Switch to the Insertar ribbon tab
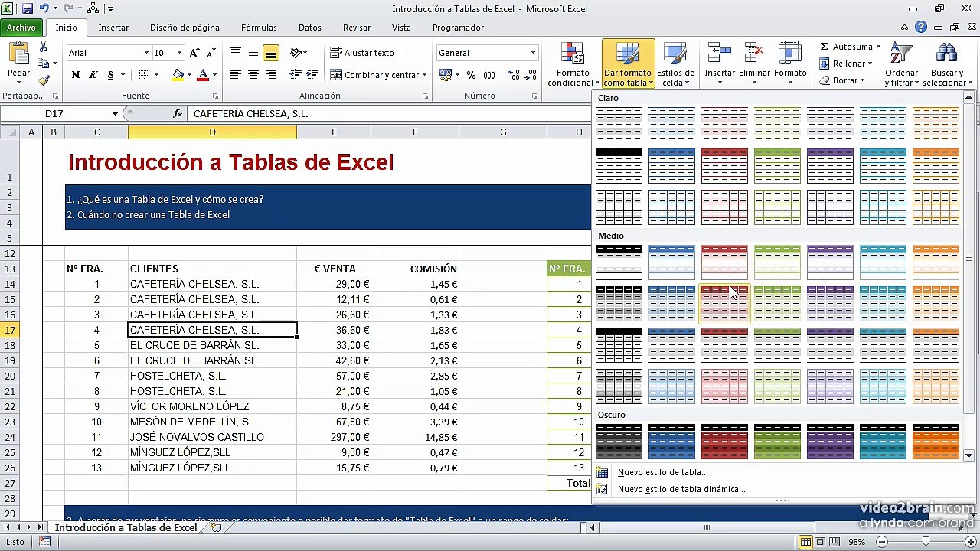980x551 pixels. pos(113,28)
